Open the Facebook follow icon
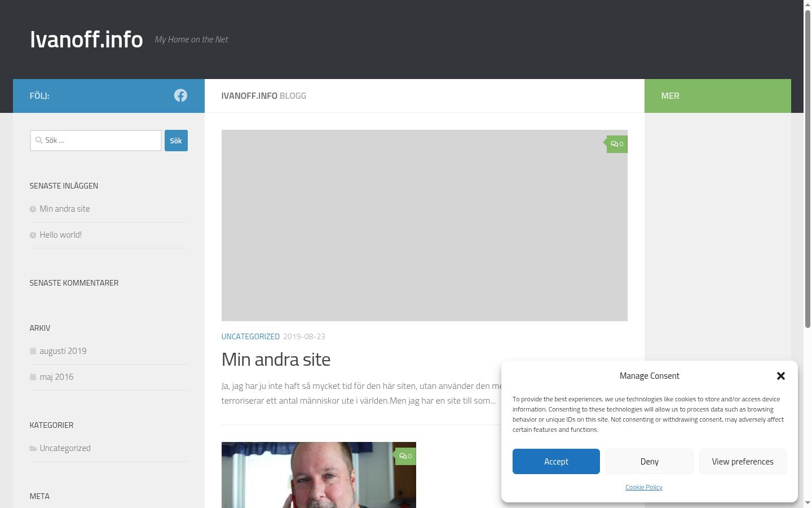The width and height of the screenshot is (812, 508). click(180, 95)
